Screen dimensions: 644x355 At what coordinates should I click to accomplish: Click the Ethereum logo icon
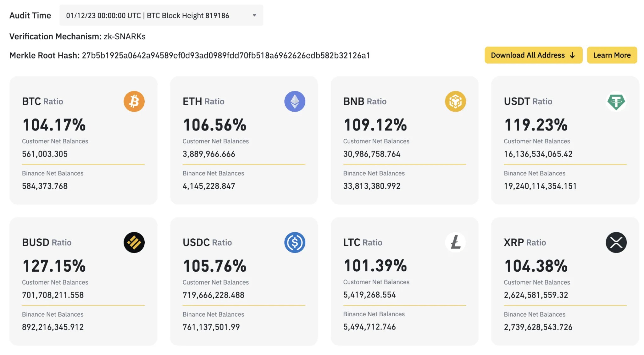point(295,101)
